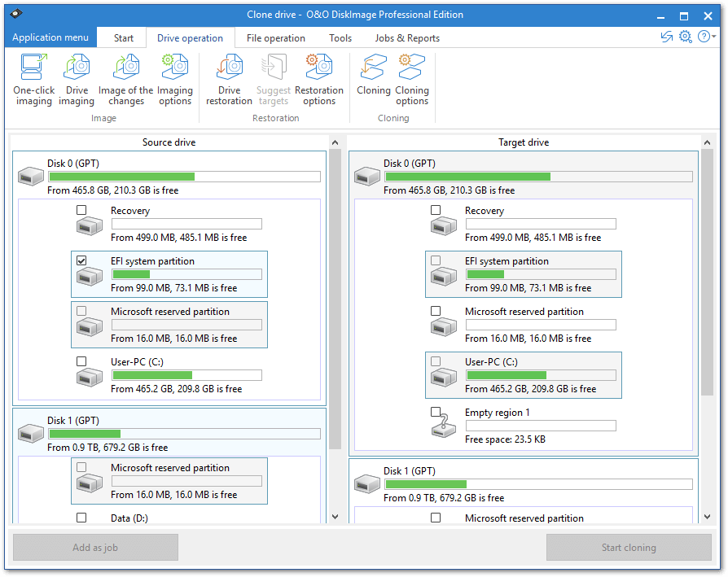This screenshot has width=728, height=577.
Task: Select Image of the changes tool
Action: click(x=126, y=79)
